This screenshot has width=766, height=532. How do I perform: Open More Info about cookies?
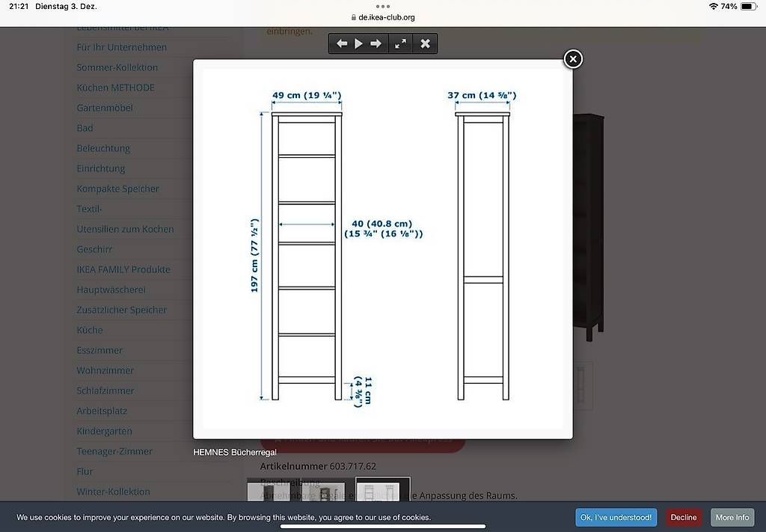(x=732, y=517)
